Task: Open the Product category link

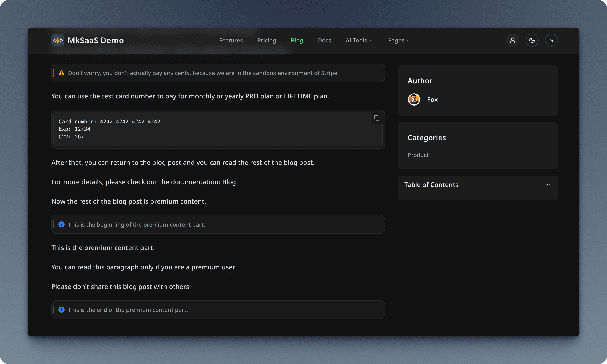Action: (418, 155)
